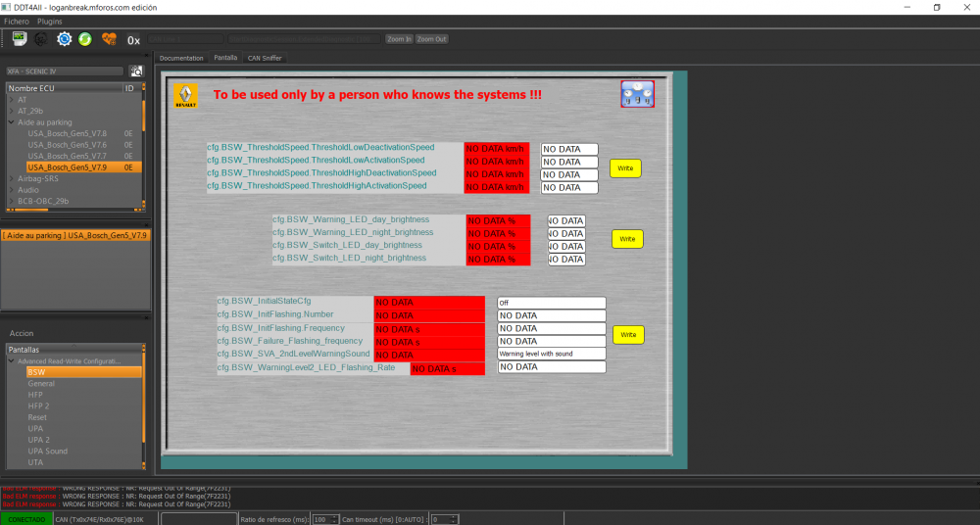This screenshot has height=525, width=980.
Task: Click the Nombre ECU column header
Action: point(65,88)
